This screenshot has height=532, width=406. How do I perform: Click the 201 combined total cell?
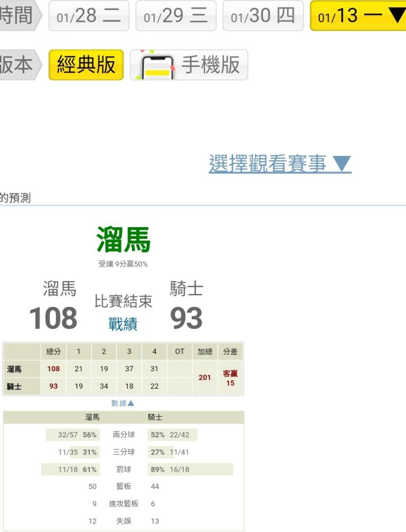[205, 378]
